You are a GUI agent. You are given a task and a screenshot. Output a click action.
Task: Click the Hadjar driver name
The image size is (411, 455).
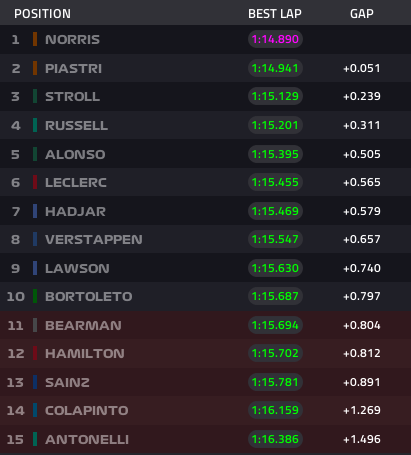(75, 211)
